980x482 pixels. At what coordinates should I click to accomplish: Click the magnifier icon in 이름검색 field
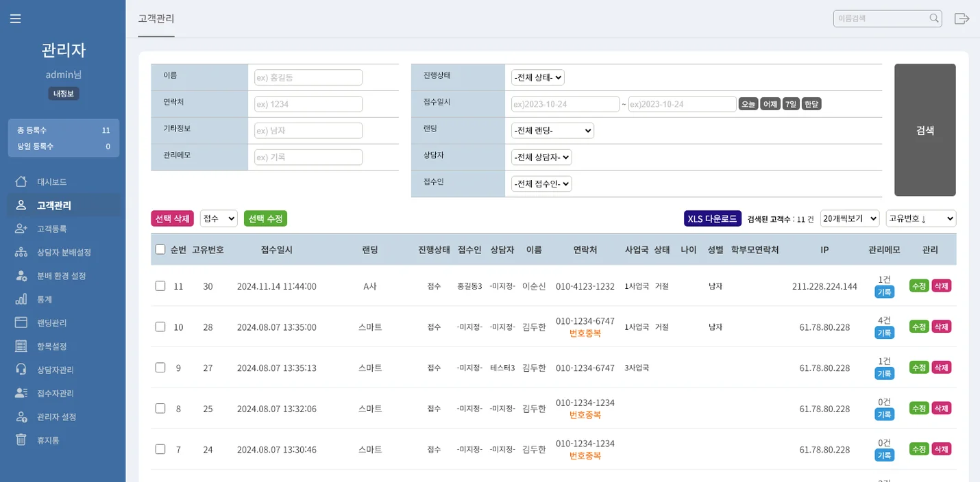click(x=933, y=18)
